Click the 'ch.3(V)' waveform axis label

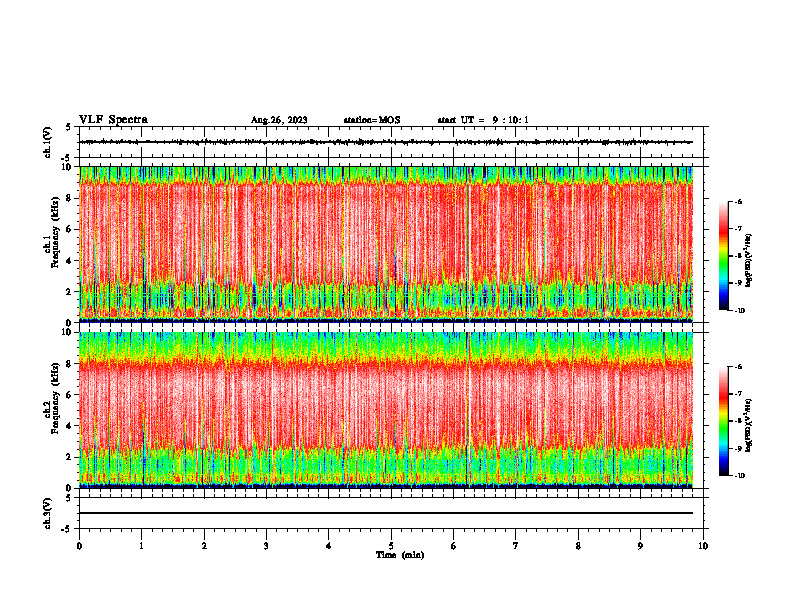48,513
